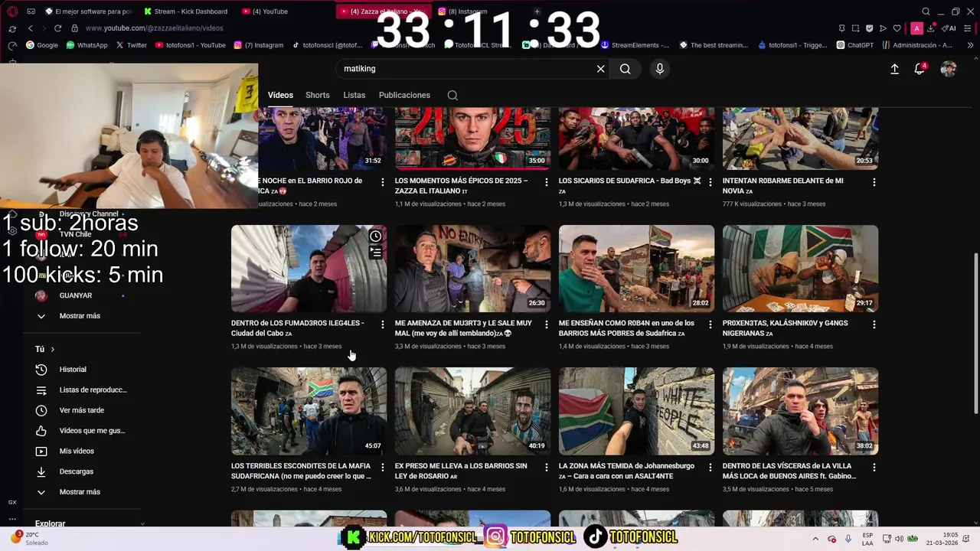980x551 pixels.
Task: Open the YouTube notifications bell
Action: (920, 69)
